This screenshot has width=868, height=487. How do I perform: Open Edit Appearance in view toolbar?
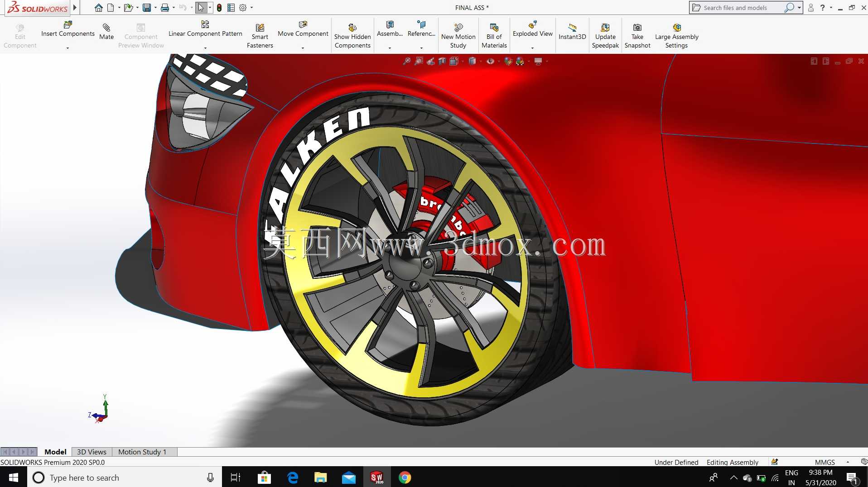508,61
